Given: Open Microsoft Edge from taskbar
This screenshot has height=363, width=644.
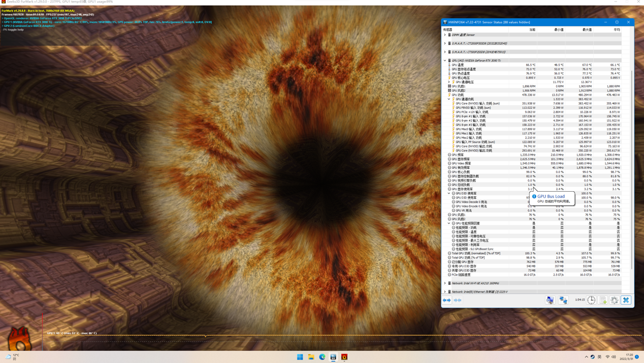Looking at the screenshot, I should (322, 357).
